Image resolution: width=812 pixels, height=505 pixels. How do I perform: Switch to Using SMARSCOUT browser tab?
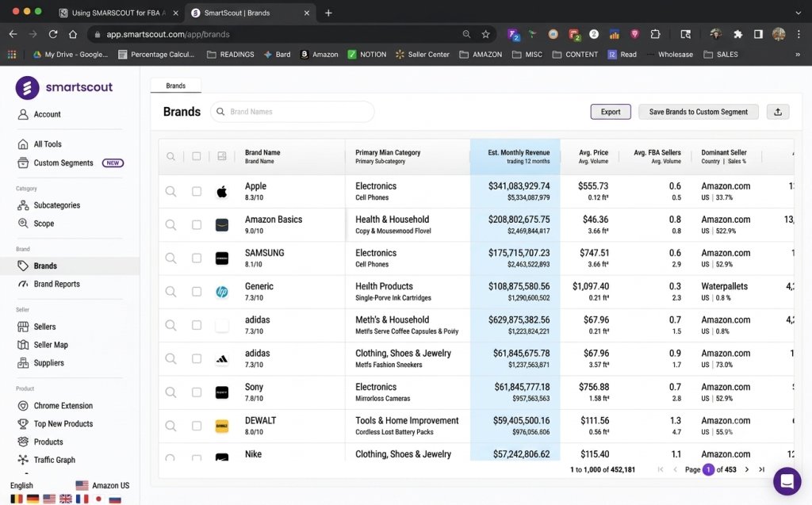pos(120,13)
